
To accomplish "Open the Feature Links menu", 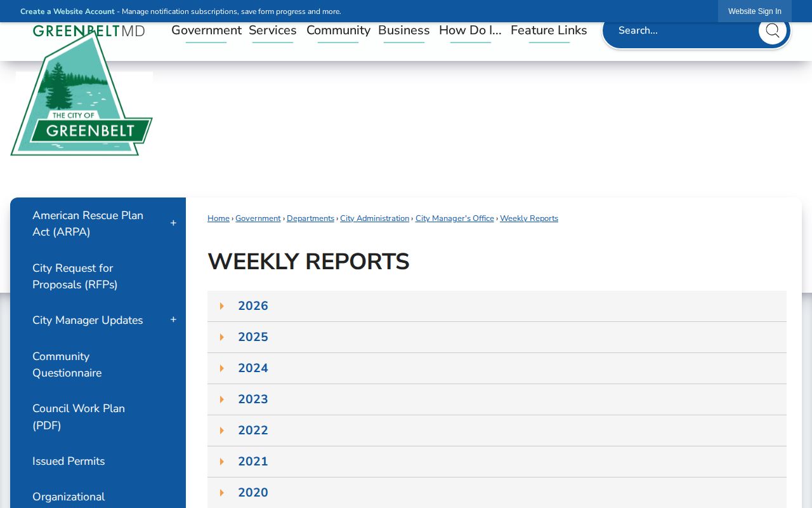I will tap(549, 30).
